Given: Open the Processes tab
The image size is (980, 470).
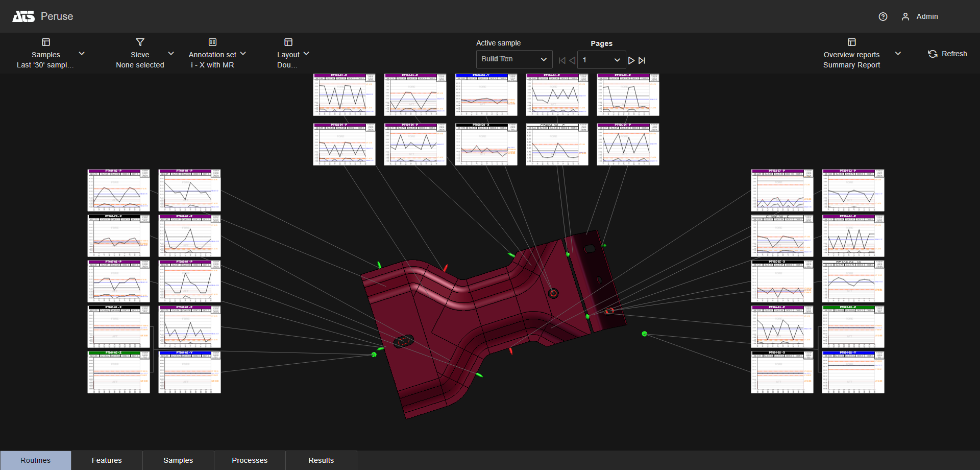Looking at the screenshot, I should point(250,460).
